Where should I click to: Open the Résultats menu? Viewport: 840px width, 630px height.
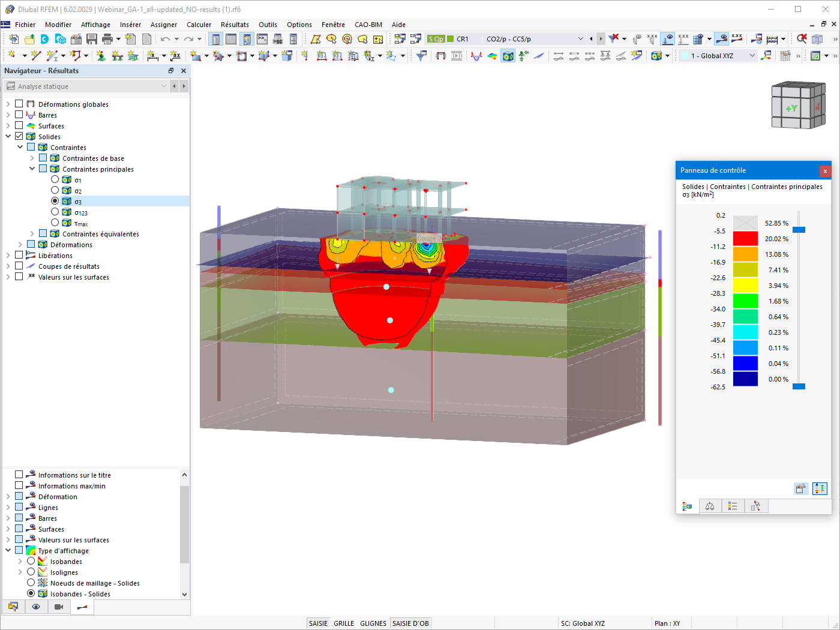(235, 25)
